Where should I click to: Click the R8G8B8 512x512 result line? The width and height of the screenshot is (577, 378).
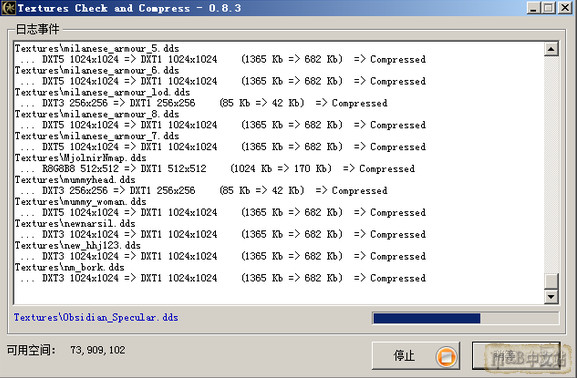(x=217, y=169)
